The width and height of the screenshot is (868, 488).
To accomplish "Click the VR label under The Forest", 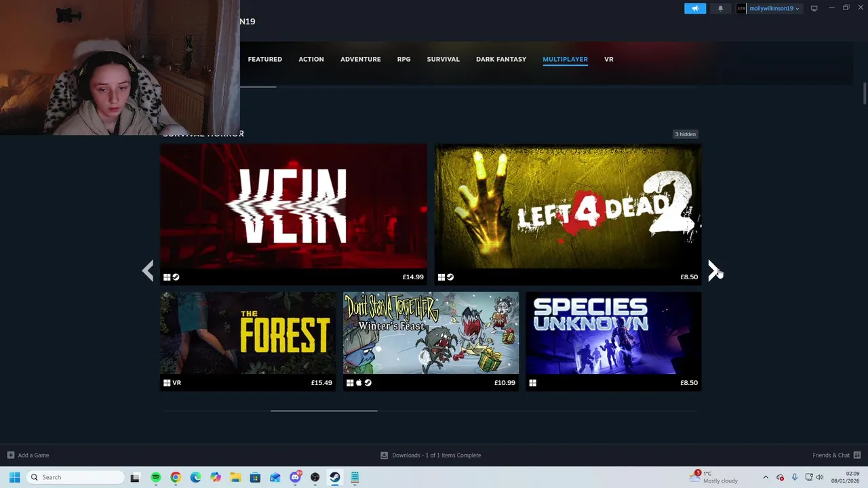I will click(177, 383).
